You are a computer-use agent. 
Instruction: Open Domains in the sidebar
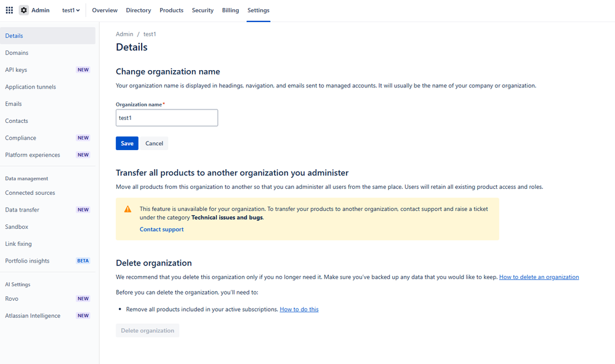tap(17, 53)
